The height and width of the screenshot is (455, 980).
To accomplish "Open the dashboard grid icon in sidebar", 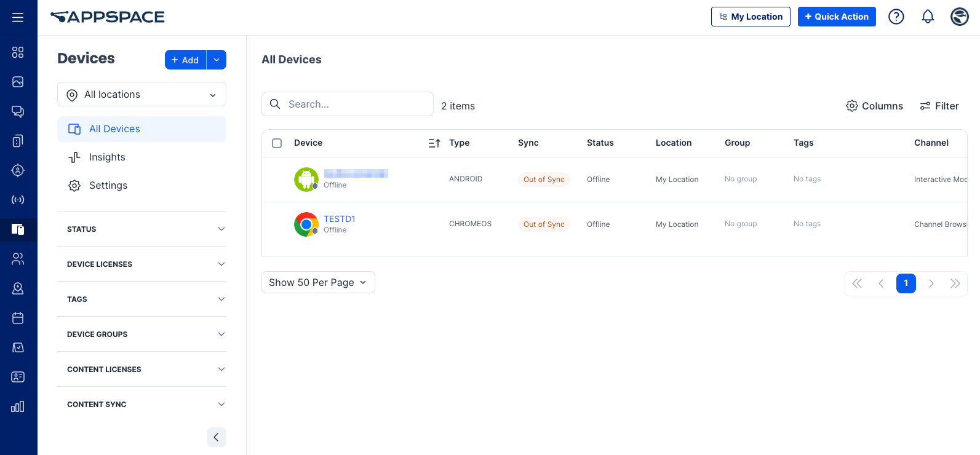I will tap(18, 52).
